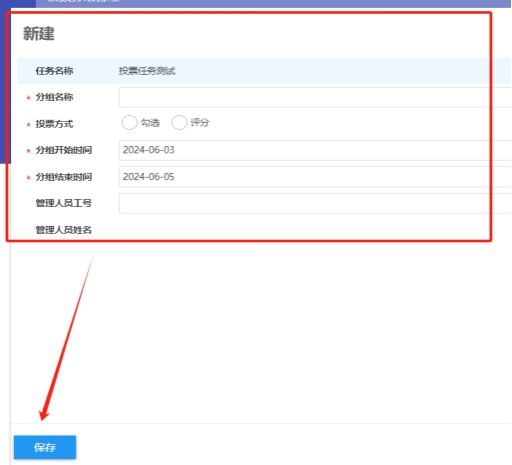Screen dimensions: 512x465
Task: Click the 投票方式 label
Action: 54,124
